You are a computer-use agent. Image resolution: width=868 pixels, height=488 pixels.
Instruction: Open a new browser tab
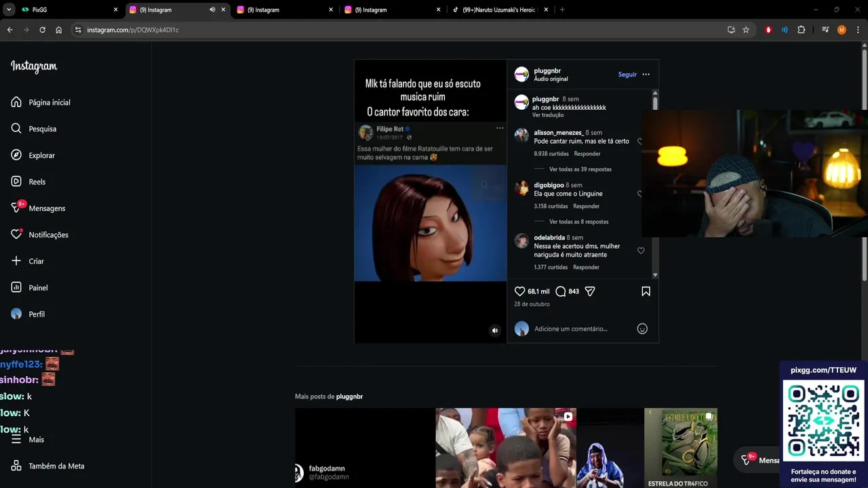pos(562,9)
